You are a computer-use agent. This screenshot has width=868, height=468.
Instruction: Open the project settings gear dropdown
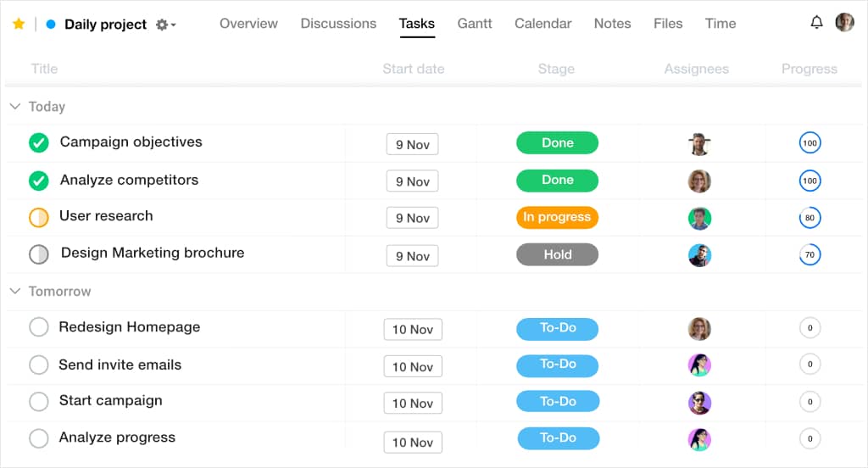[x=164, y=25]
